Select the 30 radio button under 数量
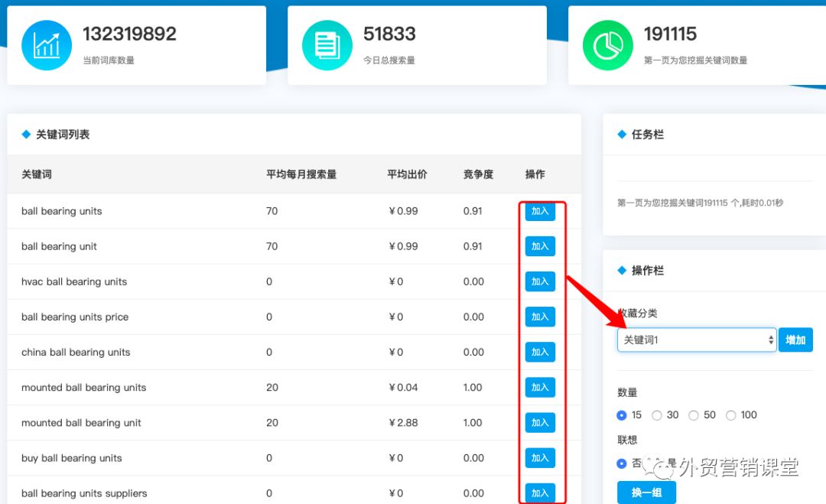The width and height of the screenshot is (826, 504). (657, 415)
